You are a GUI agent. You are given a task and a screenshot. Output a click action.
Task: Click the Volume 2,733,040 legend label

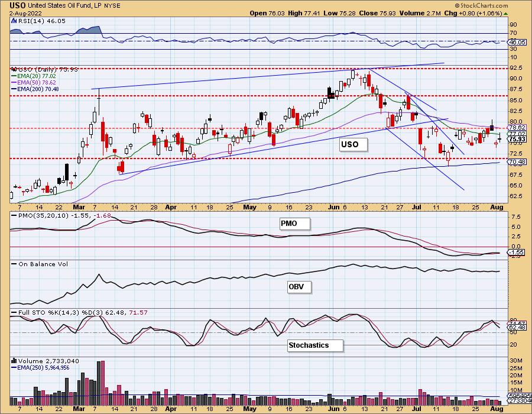point(48,361)
